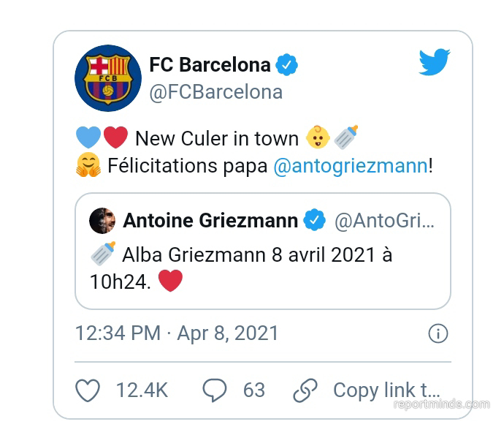Open the Twitter info circle icon
Screen dimensions: 504x427
pyautogui.click(x=438, y=333)
